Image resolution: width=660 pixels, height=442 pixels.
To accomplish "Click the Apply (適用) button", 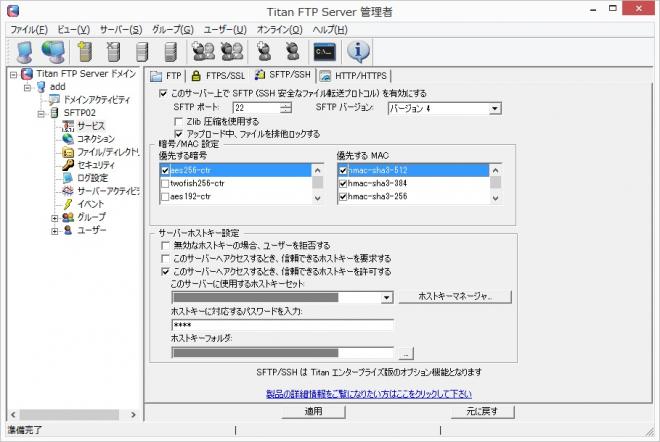I will [x=314, y=411].
